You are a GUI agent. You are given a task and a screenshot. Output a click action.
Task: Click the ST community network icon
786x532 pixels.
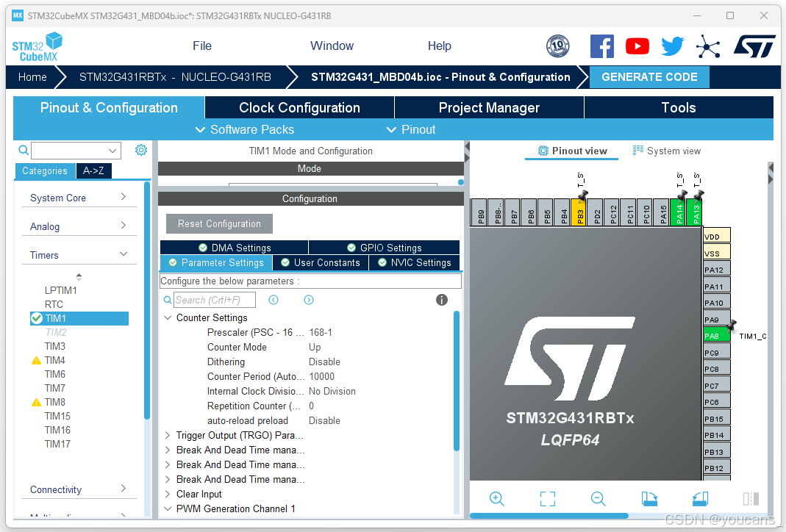point(708,46)
